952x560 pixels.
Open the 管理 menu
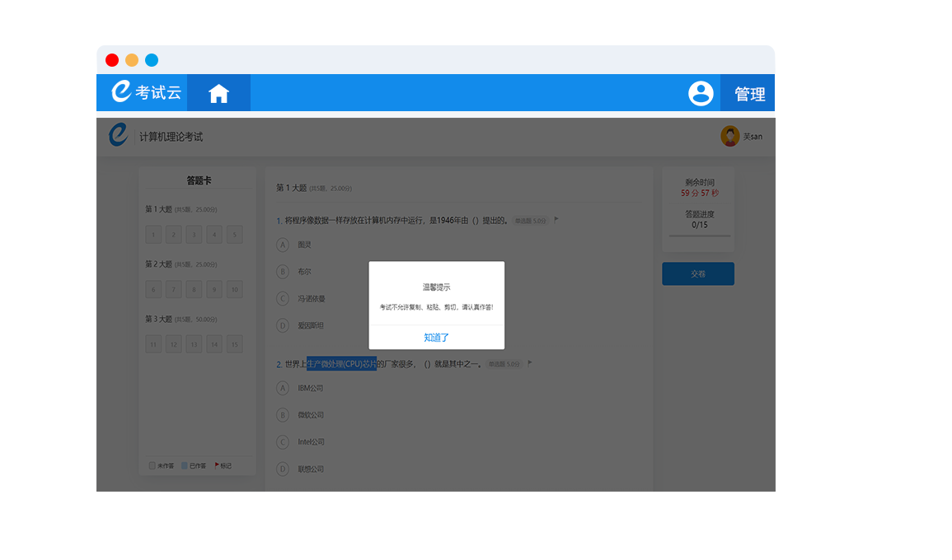click(749, 94)
